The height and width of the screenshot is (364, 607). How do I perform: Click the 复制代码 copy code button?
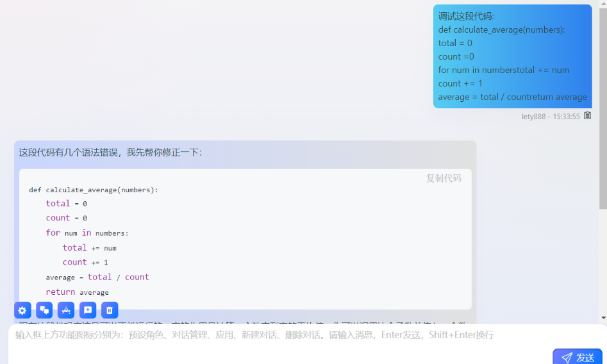click(444, 178)
